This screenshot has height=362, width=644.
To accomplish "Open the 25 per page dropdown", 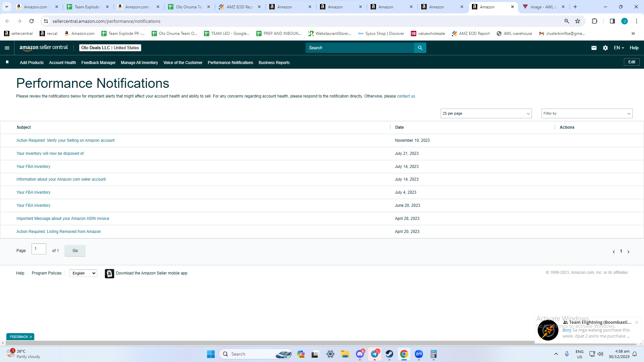I will tap(486, 114).
